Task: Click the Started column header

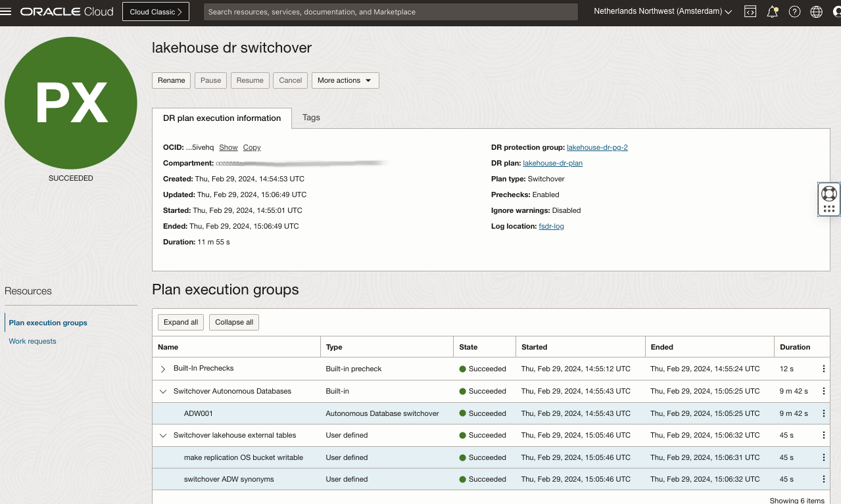Action: tap(581, 347)
